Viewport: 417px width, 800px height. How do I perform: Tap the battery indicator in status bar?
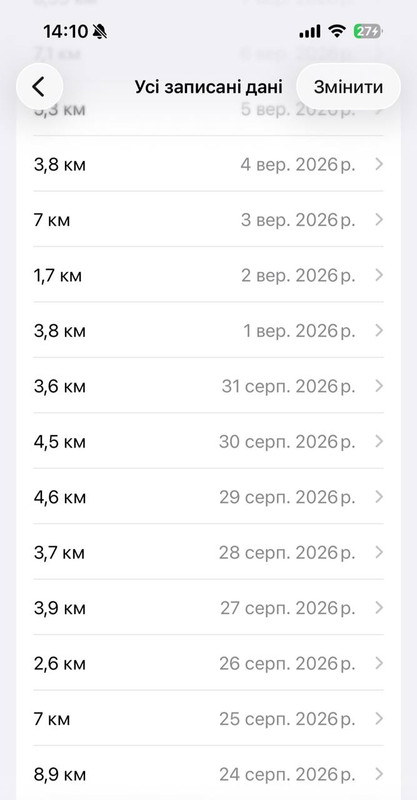click(367, 32)
